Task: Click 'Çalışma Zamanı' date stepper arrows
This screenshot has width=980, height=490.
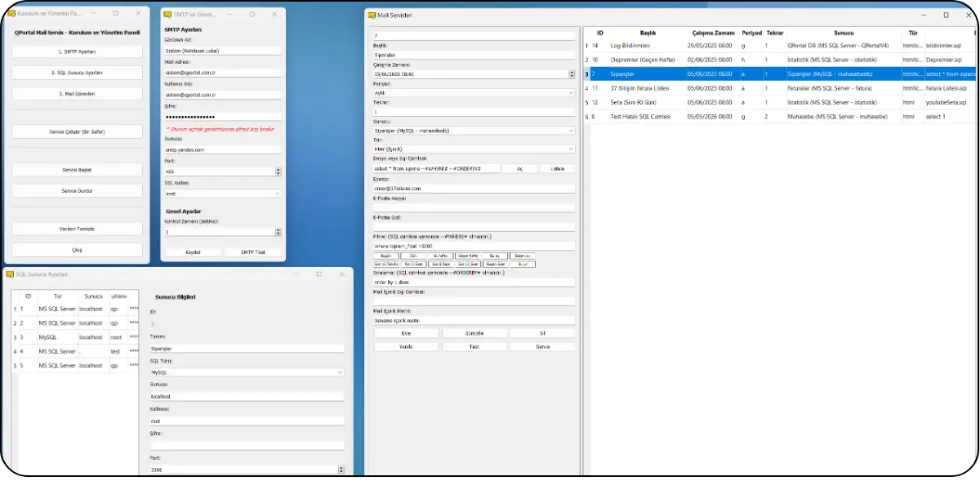Action: (x=572, y=73)
